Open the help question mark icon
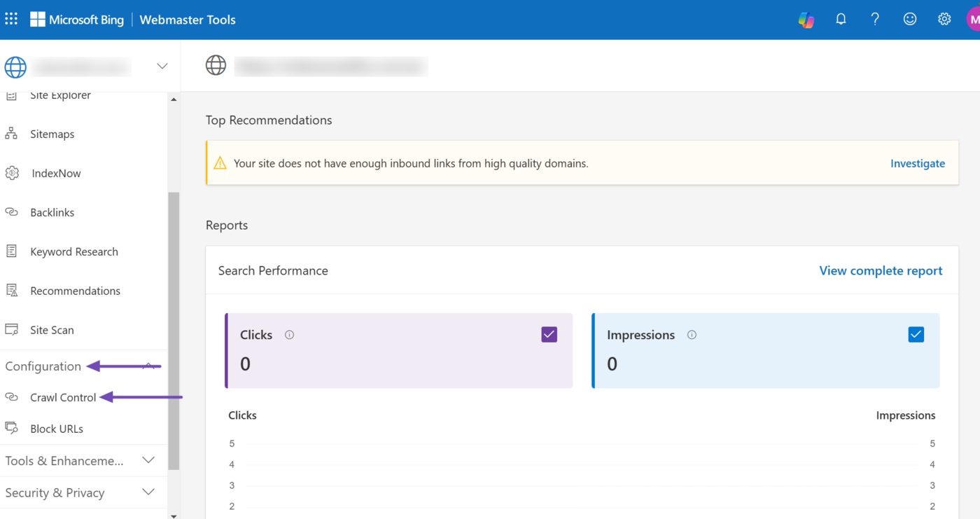The height and width of the screenshot is (519, 980). [875, 20]
